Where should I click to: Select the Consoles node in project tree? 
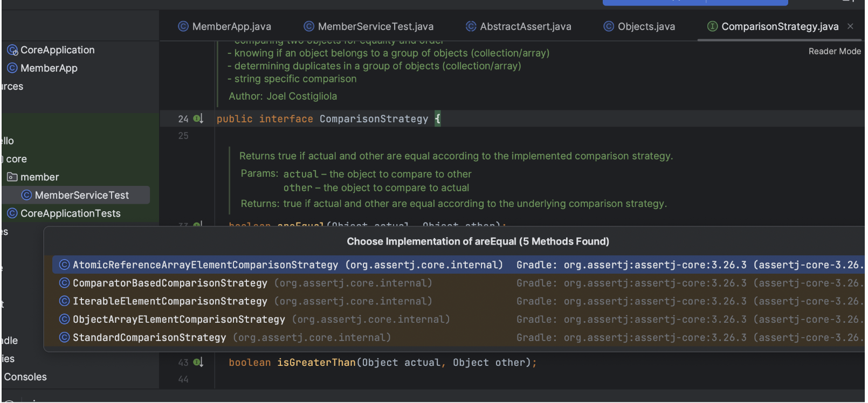25,377
